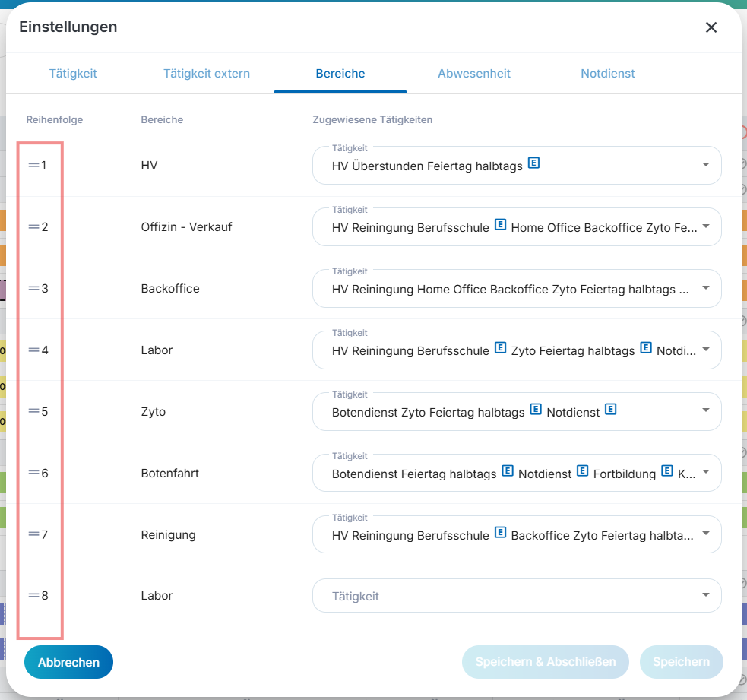Click the Tätigkeit field for Reinigung
747x700 pixels.
click(517, 534)
